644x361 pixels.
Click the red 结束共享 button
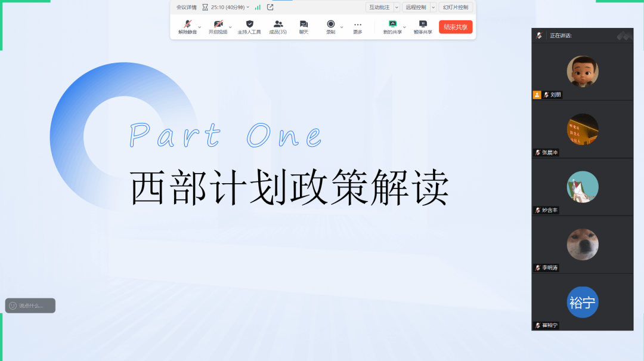coord(456,27)
